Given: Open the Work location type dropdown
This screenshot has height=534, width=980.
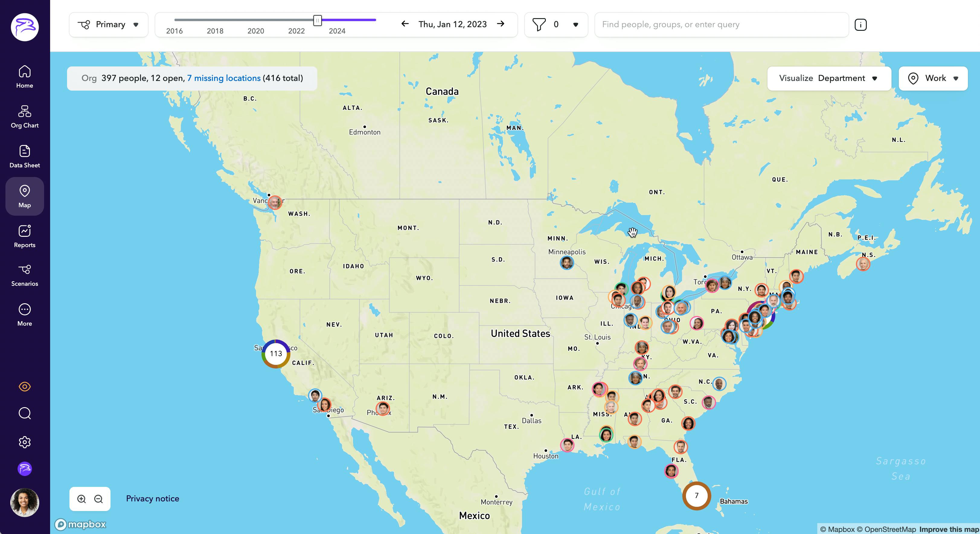Looking at the screenshot, I should tap(933, 79).
